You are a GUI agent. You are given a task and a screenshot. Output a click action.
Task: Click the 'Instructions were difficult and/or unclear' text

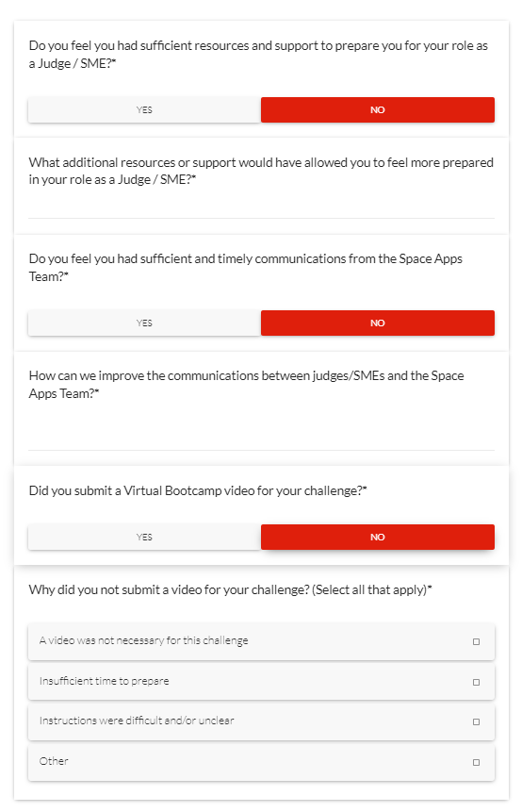137,721
